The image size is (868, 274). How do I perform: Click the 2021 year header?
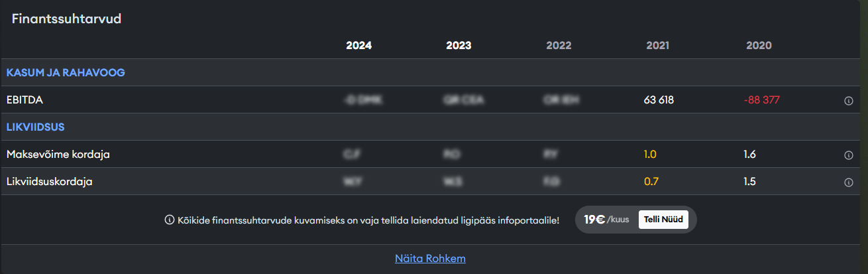coord(657,46)
